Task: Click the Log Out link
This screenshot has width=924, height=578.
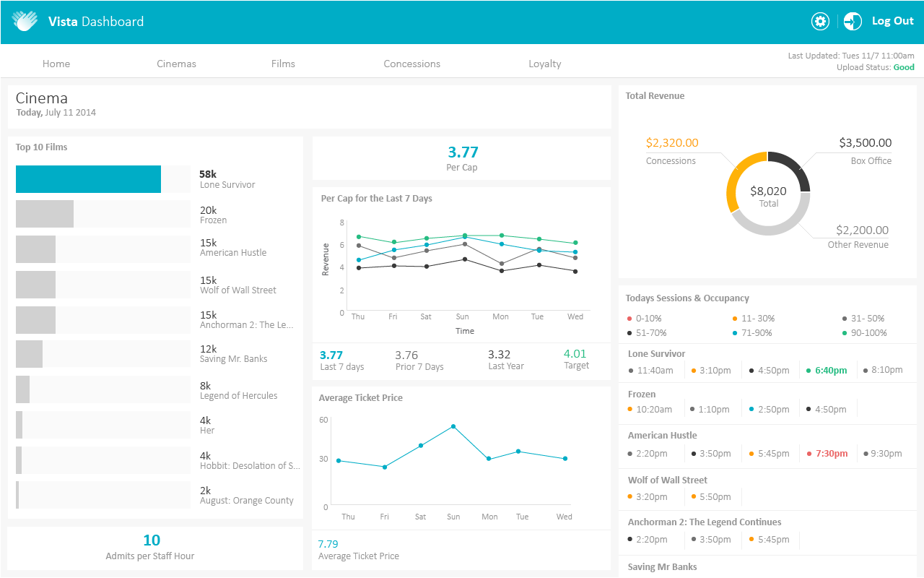Action: click(893, 21)
